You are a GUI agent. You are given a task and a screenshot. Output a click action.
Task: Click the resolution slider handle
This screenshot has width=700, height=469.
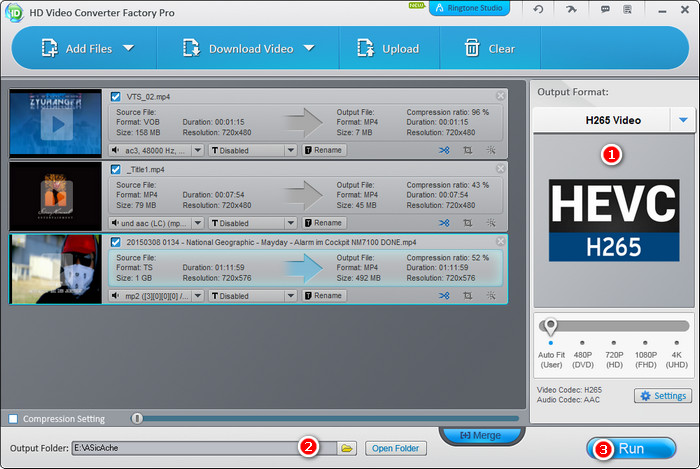pos(550,327)
